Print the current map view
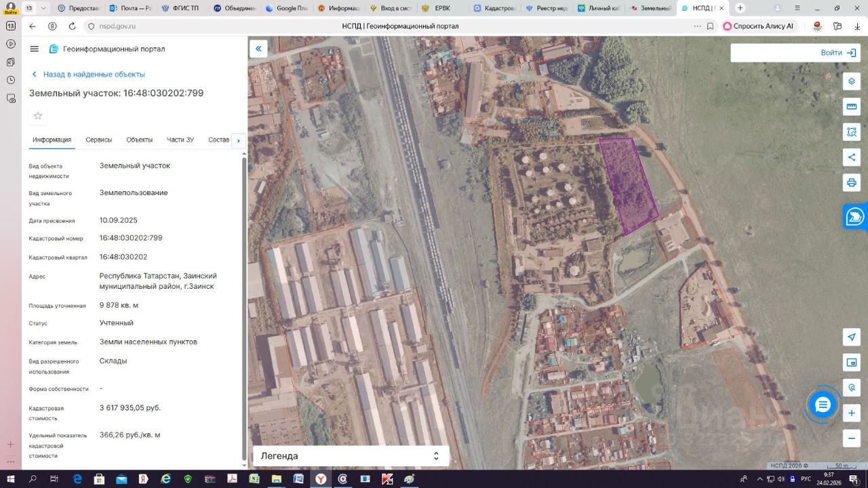The width and height of the screenshot is (868, 488). (x=851, y=182)
